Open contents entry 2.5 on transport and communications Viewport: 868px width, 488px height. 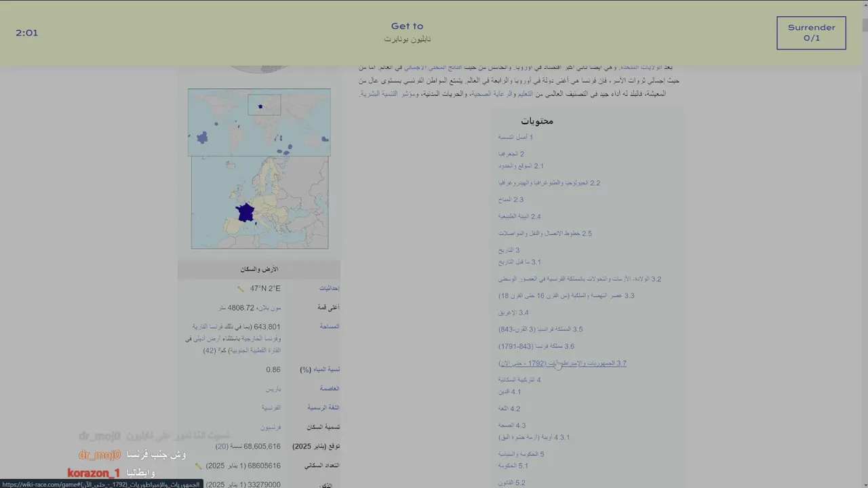(545, 234)
